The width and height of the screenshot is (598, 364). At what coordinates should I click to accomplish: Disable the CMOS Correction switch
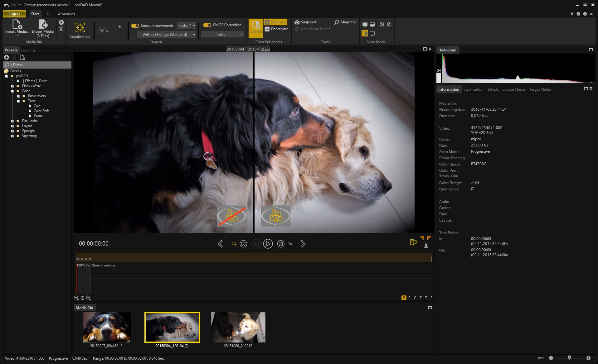(x=207, y=25)
